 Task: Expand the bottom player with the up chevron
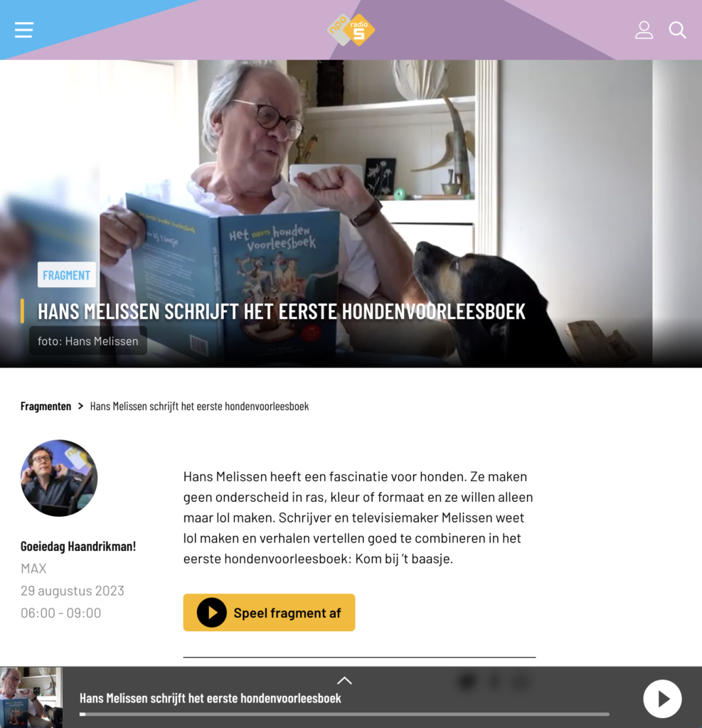[344, 680]
